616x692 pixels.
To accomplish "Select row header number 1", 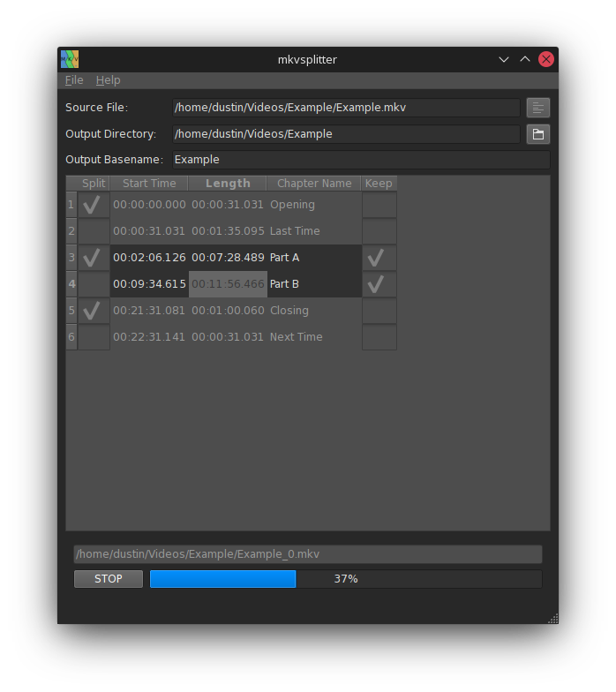I will coord(71,205).
